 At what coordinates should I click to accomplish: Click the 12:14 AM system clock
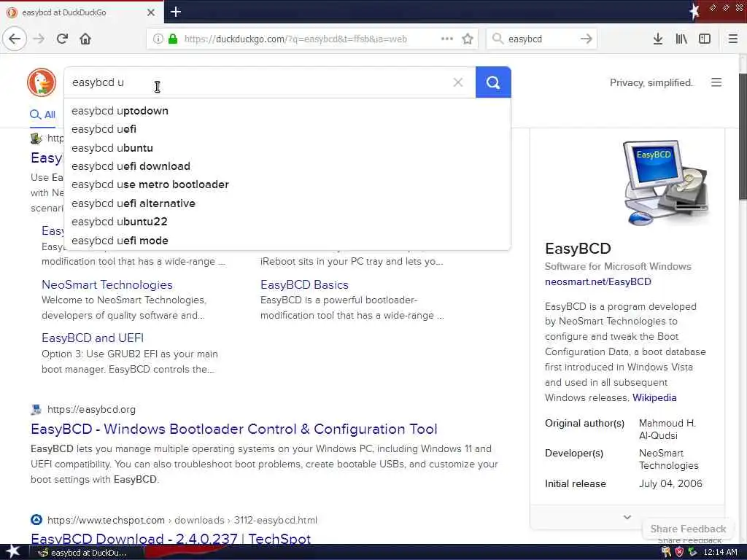click(720, 553)
